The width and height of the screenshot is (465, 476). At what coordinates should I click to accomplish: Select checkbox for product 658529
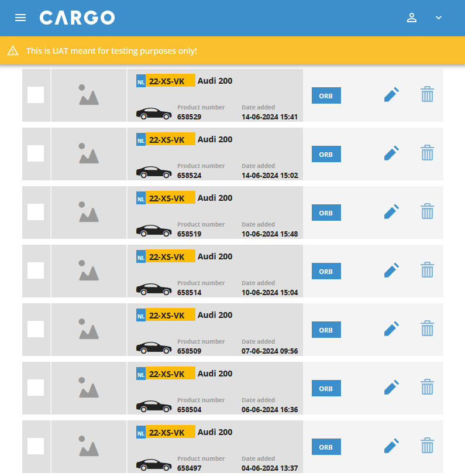coord(36,95)
